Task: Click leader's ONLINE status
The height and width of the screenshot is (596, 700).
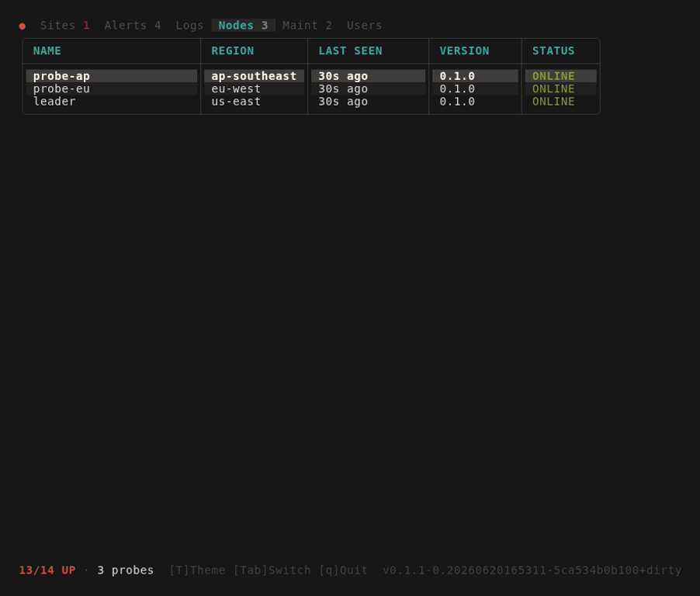Action: pos(553,102)
